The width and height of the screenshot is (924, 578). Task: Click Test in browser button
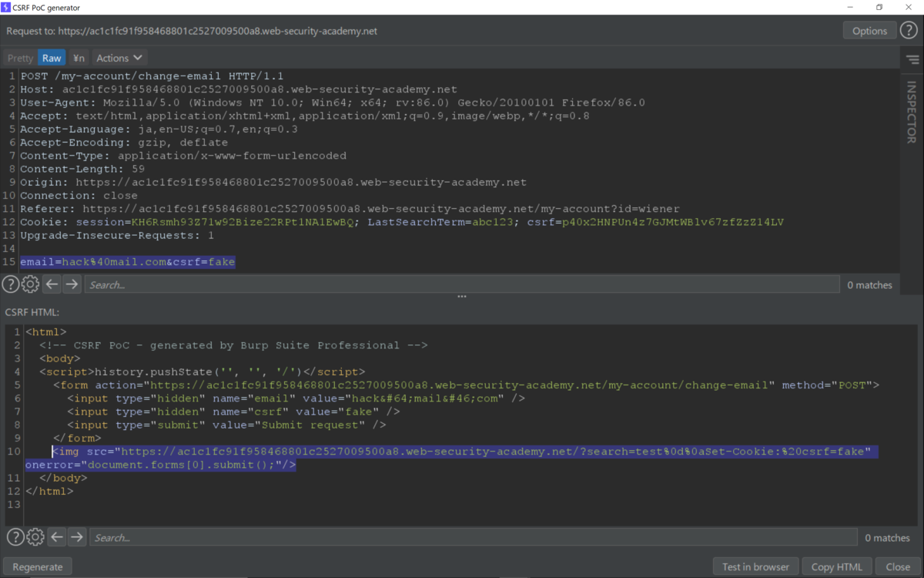click(x=755, y=566)
